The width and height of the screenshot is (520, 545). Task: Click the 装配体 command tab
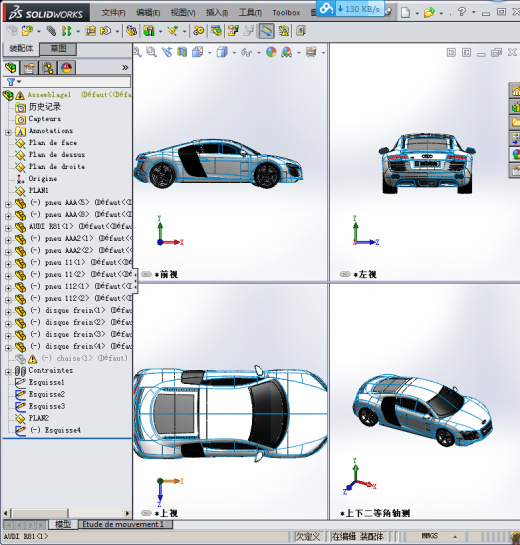[21, 49]
